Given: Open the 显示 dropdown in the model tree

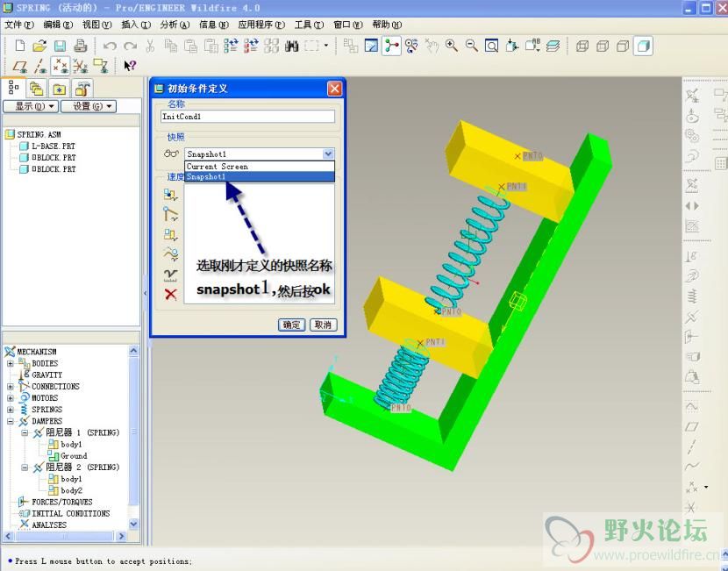Looking at the screenshot, I should [x=31, y=106].
